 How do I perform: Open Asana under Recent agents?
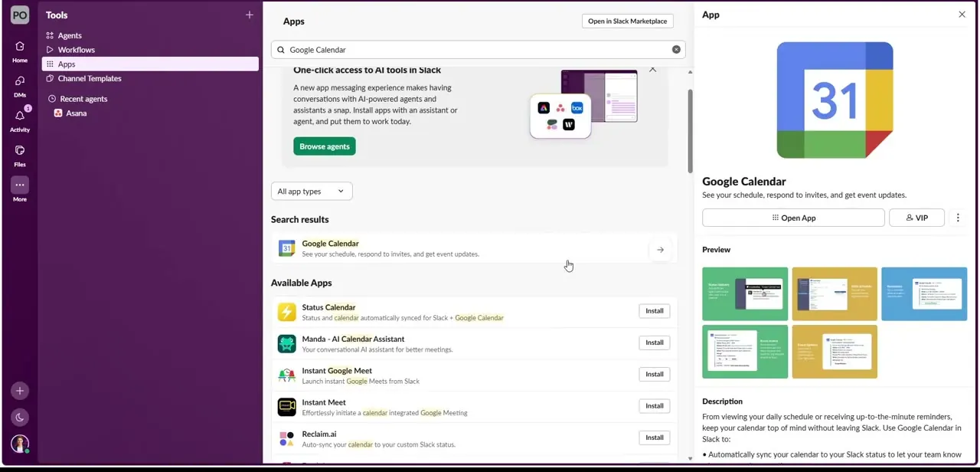pos(150,113)
